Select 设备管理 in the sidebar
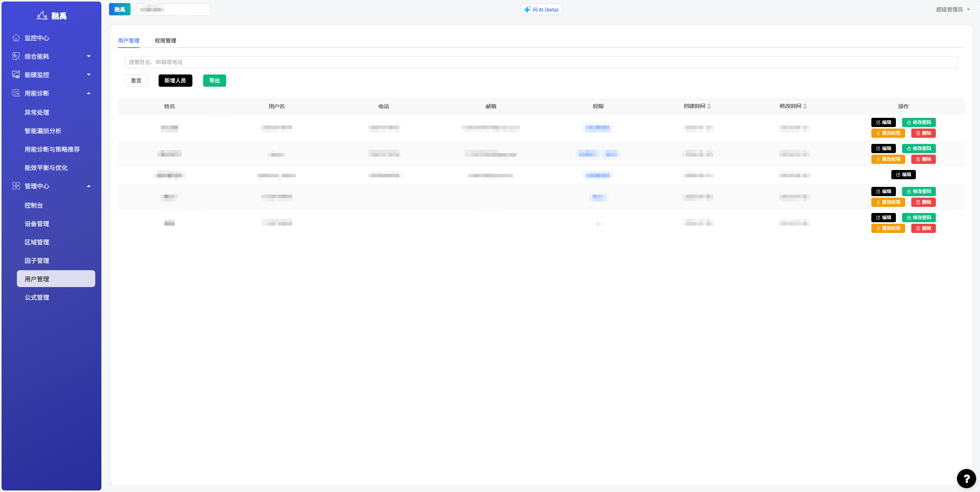The height and width of the screenshot is (492, 980). [37, 224]
